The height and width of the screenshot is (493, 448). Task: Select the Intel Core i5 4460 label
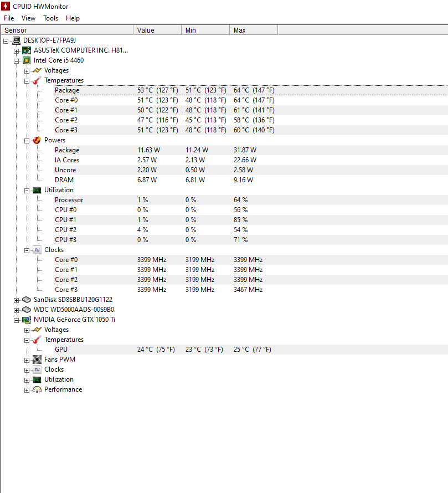tap(59, 60)
